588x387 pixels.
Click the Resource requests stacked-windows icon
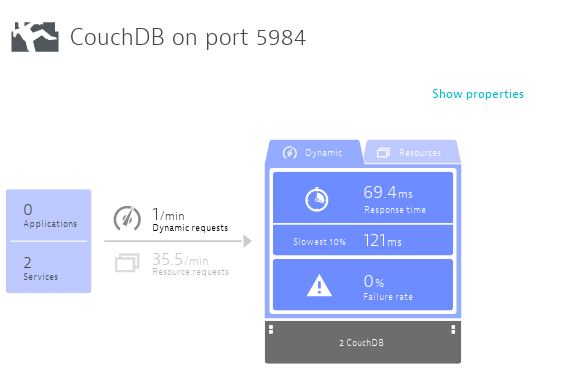(127, 262)
